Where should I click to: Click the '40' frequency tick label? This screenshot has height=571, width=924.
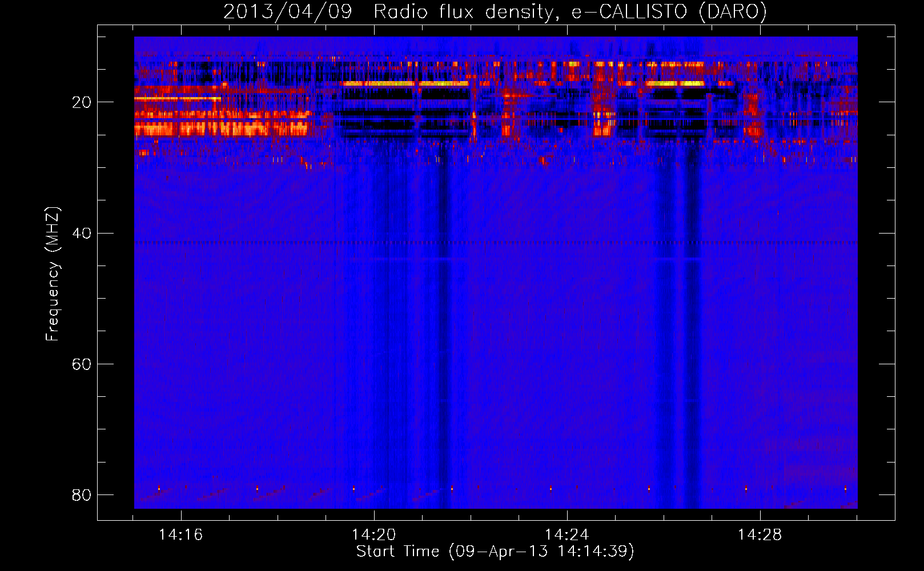(x=81, y=234)
